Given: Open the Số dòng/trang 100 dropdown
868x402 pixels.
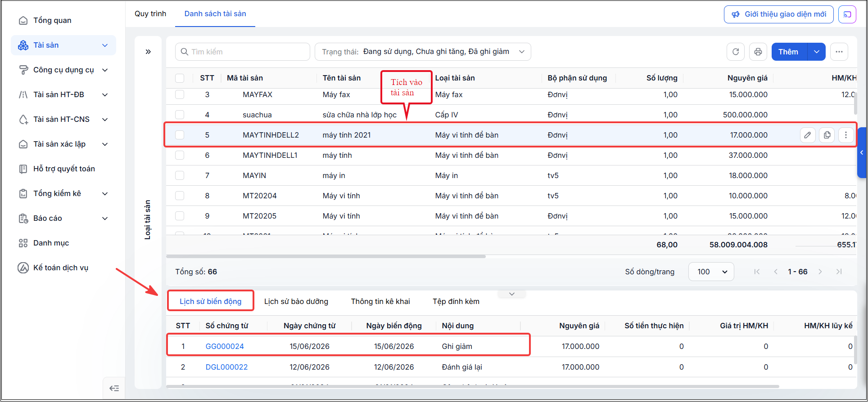Looking at the screenshot, I should click(711, 272).
